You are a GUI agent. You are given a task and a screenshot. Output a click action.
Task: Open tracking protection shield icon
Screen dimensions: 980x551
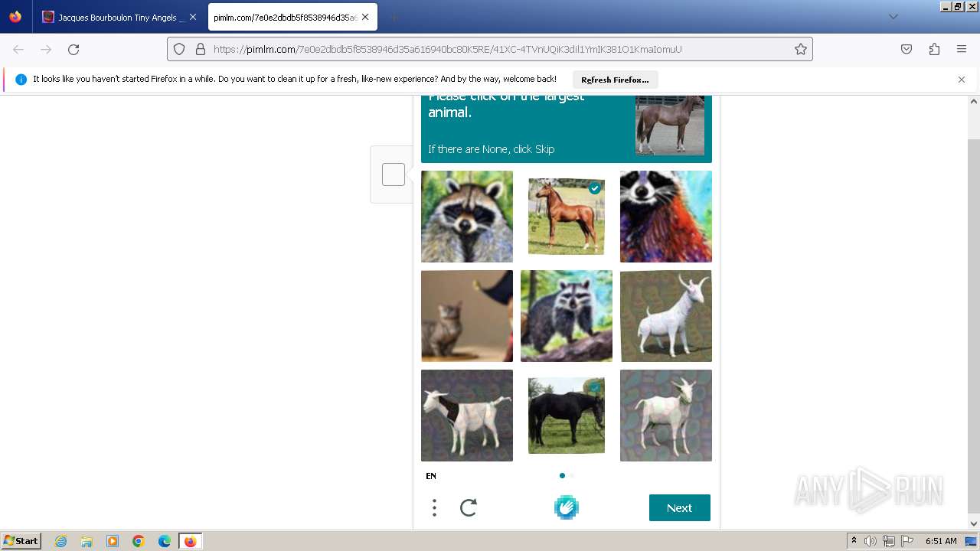[179, 49]
